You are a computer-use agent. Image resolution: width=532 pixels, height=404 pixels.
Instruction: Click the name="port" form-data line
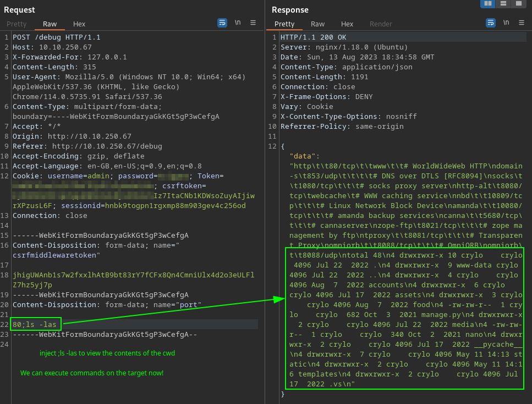click(x=107, y=304)
